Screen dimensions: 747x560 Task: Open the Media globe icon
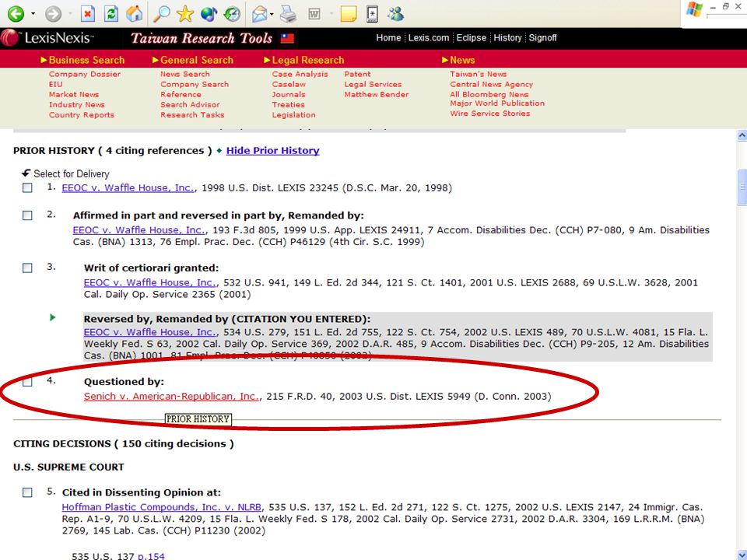click(x=209, y=13)
